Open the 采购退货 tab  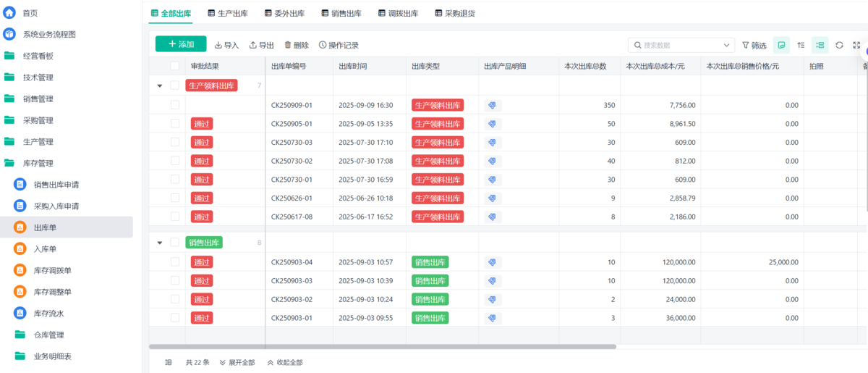point(454,13)
